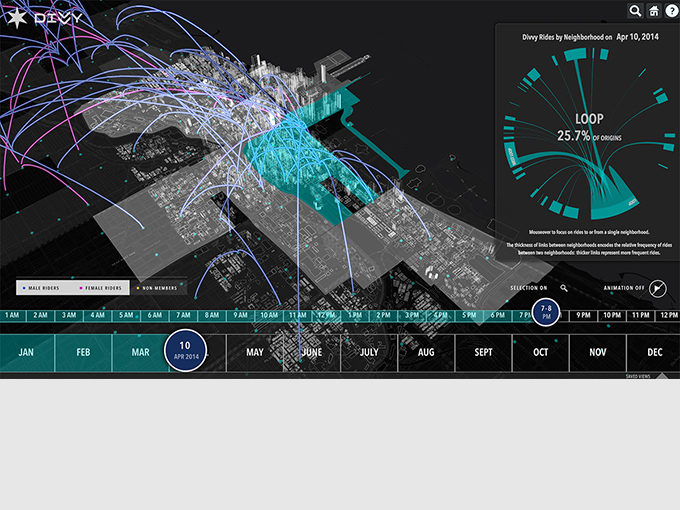Select the 9 PM hour slot
The width and height of the screenshot is (680, 510).
click(x=583, y=315)
